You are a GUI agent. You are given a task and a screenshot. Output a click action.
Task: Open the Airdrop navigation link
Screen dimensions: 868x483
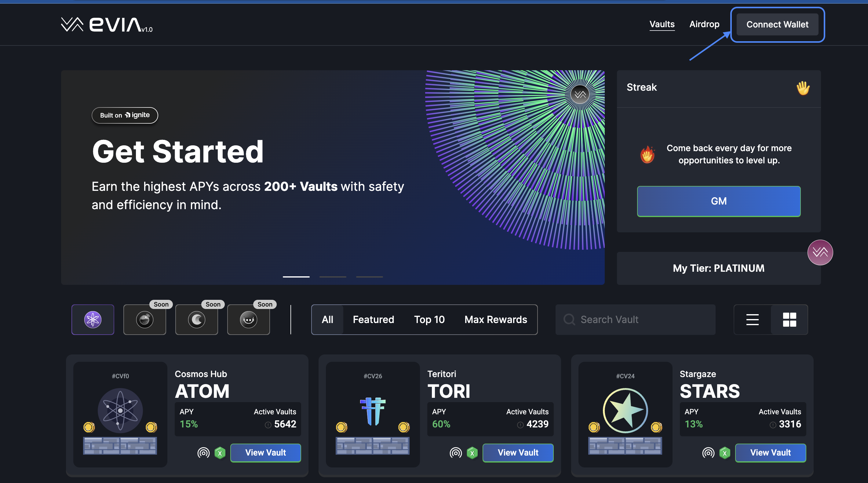[704, 24]
